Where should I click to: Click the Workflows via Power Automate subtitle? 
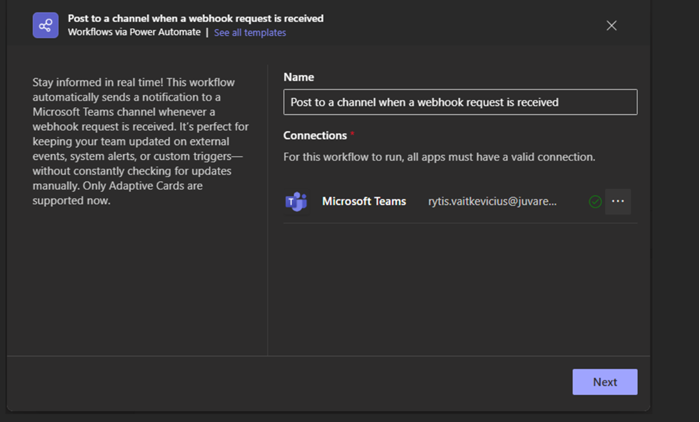click(x=134, y=33)
